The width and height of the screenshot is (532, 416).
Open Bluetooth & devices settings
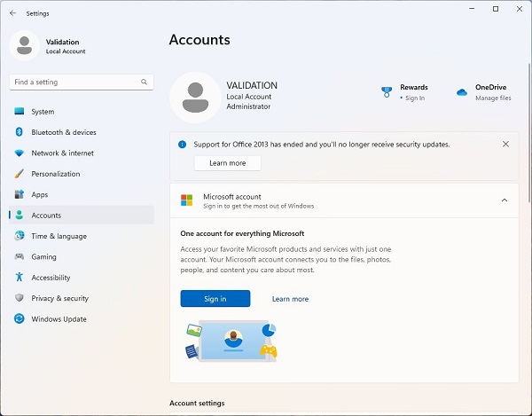pyautogui.click(x=63, y=132)
